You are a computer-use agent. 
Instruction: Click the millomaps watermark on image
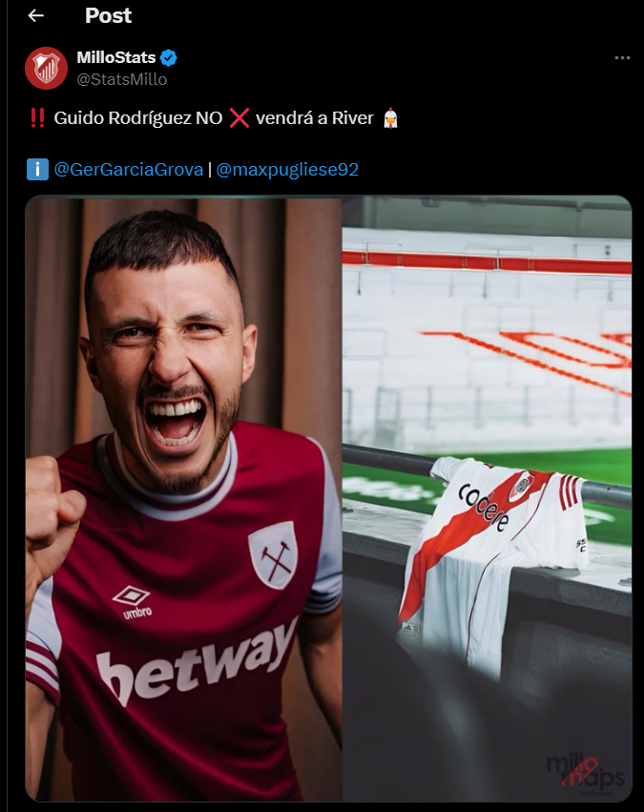pos(586,772)
